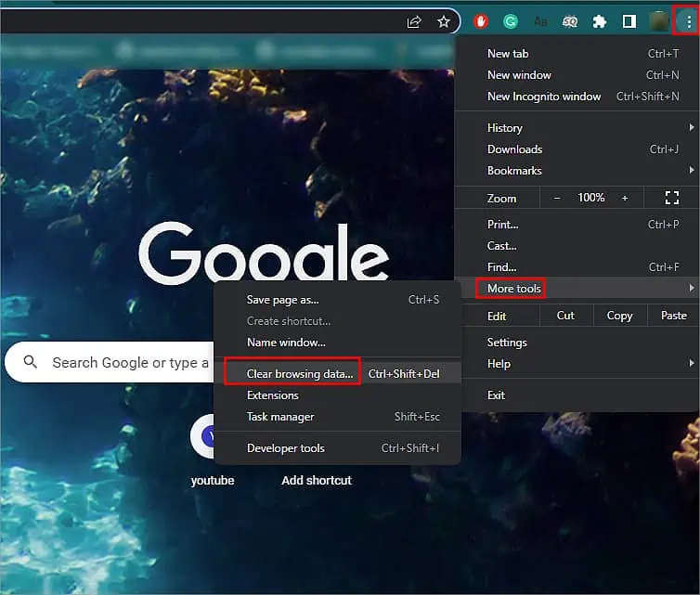Click the Copy button in Edit row

coord(619,316)
